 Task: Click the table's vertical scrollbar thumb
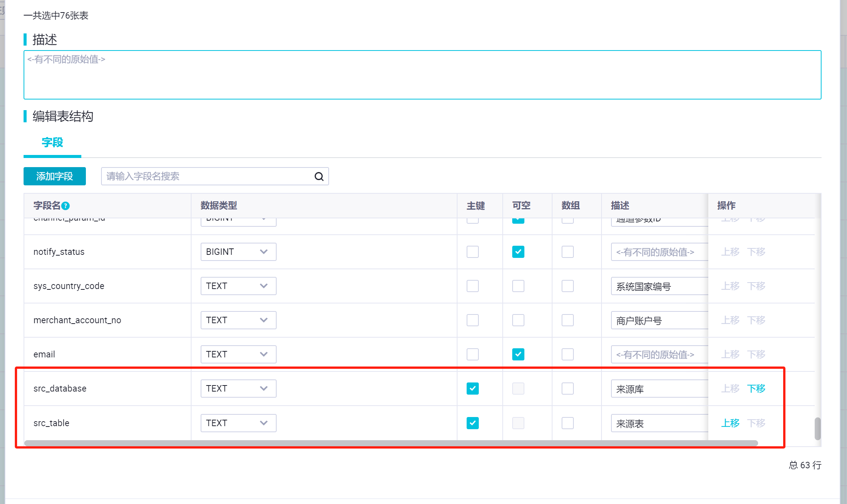point(817,429)
